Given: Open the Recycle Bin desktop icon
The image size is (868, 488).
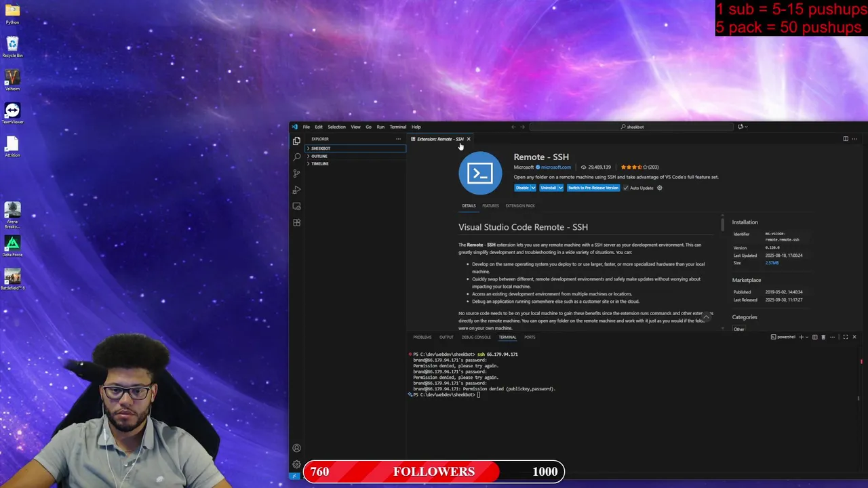Looking at the screenshot, I should point(12,47).
